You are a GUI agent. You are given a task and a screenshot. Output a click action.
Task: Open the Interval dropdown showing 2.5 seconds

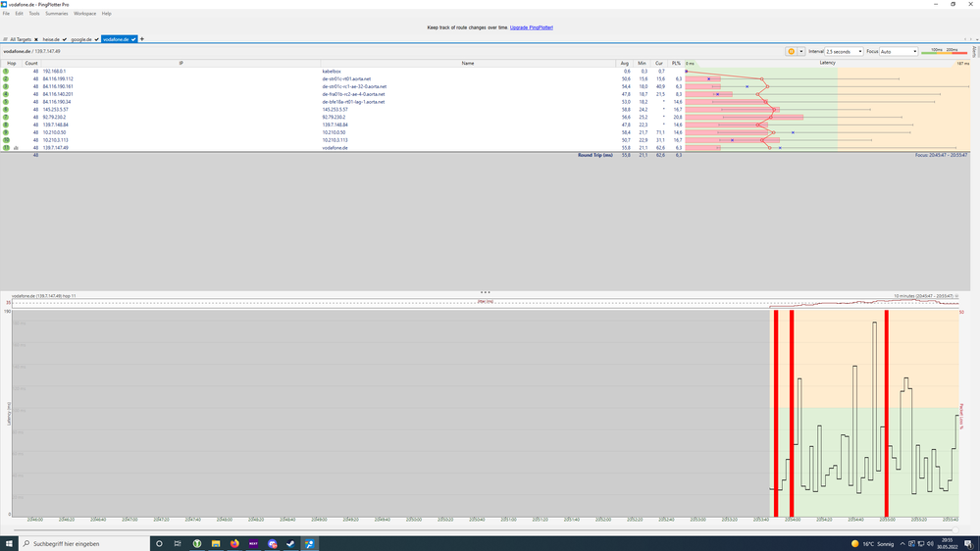point(844,51)
